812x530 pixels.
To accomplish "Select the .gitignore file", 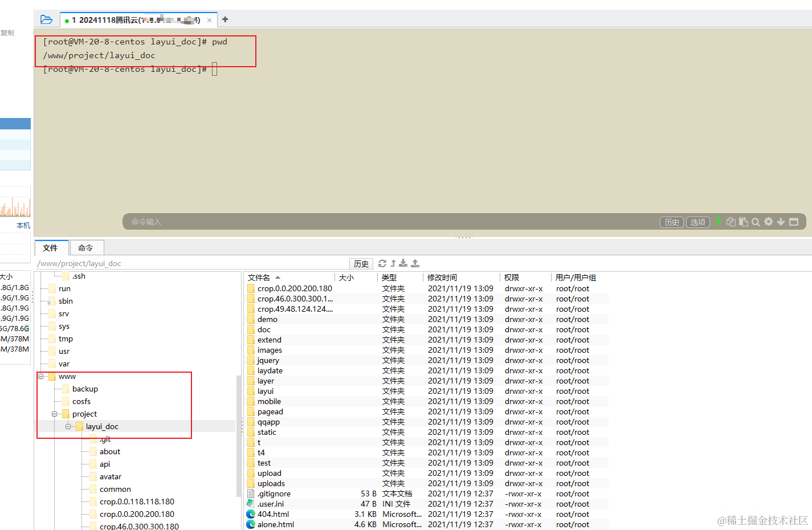I will coord(274,494).
